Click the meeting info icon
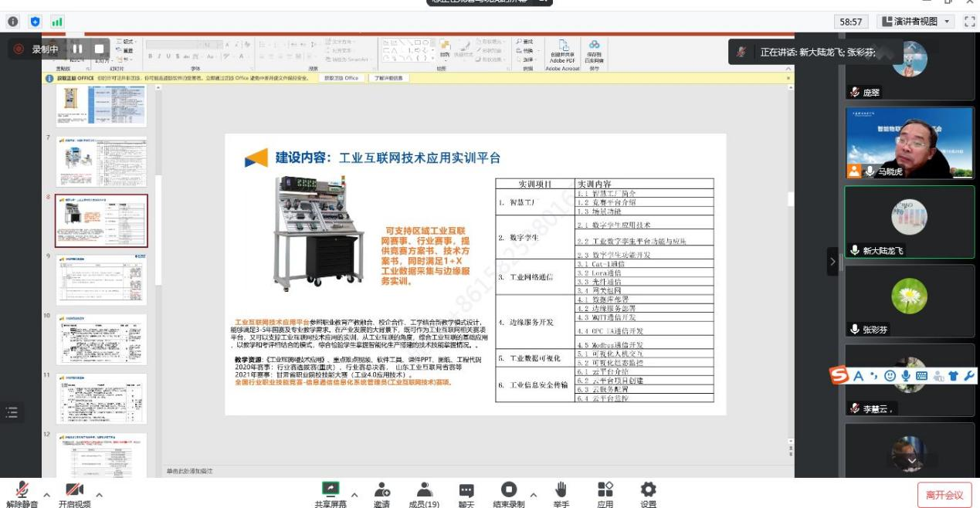Screen dimensions: 980x508 pos(12,22)
